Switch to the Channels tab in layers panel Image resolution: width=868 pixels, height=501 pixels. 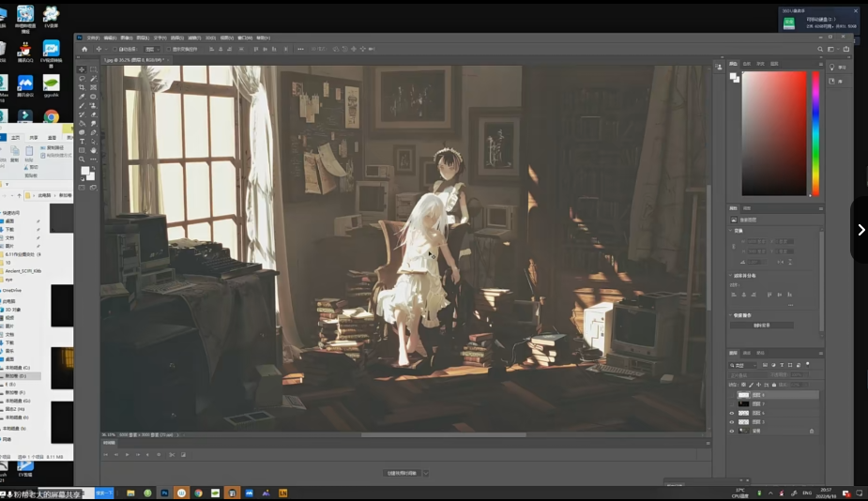747,353
